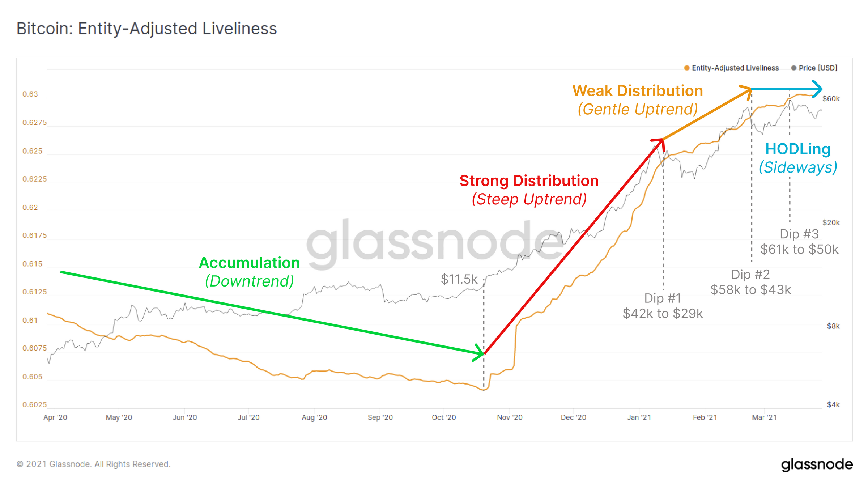Click the orange Entity-Adjusted Liveliness legend dot
This screenshot has height=488, width=868.
pyautogui.click(x=687, y=68)
